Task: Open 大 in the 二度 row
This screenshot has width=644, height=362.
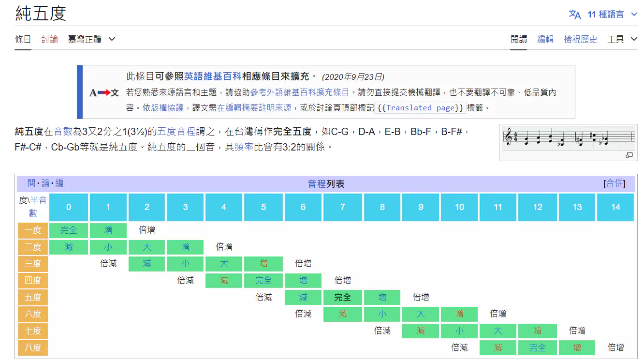Action: pos(147,247)
